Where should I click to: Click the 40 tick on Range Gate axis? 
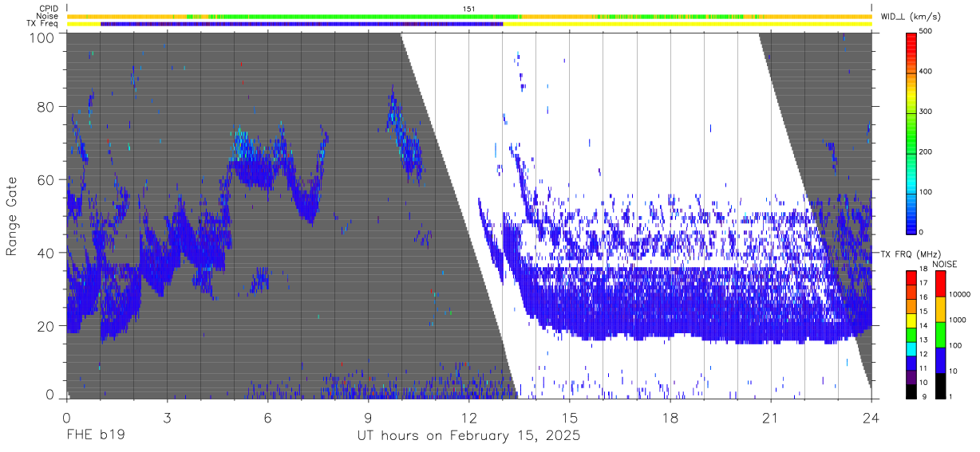45,253
